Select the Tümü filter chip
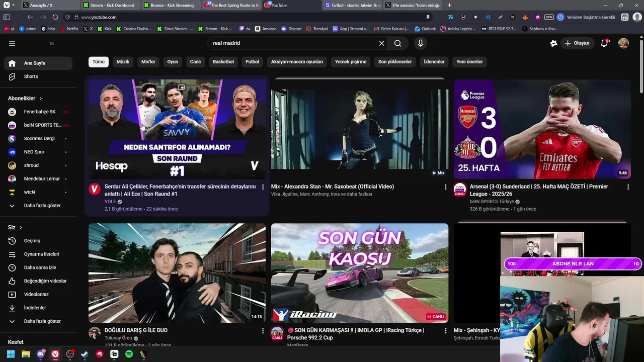This screenshot has width=644, height=362. [x=99, y=62]
